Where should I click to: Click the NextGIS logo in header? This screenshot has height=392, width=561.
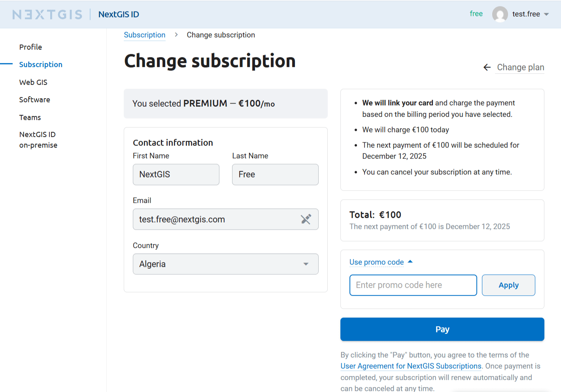47,15
